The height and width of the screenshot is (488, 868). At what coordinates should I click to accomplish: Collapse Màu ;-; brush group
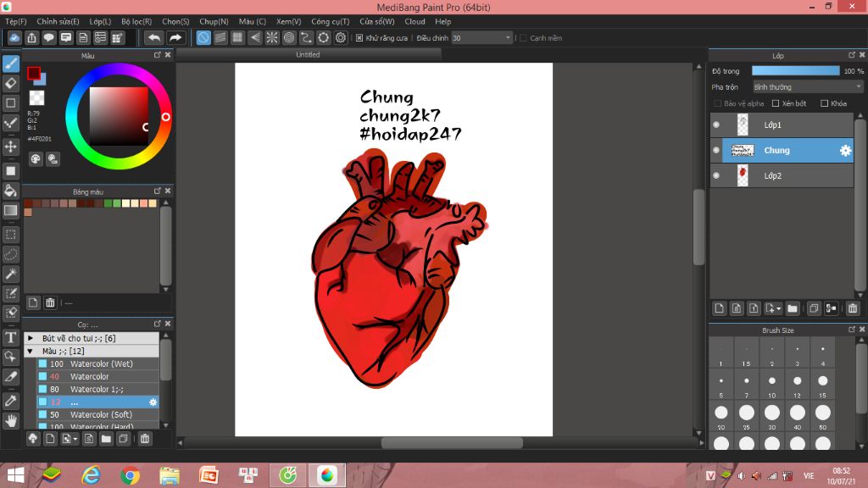tap(31, 352)
